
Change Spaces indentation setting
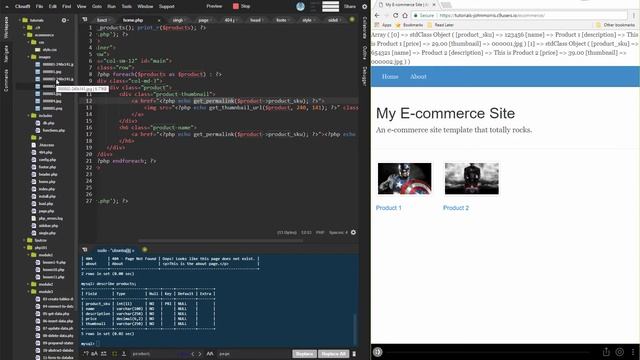[338, 233]
